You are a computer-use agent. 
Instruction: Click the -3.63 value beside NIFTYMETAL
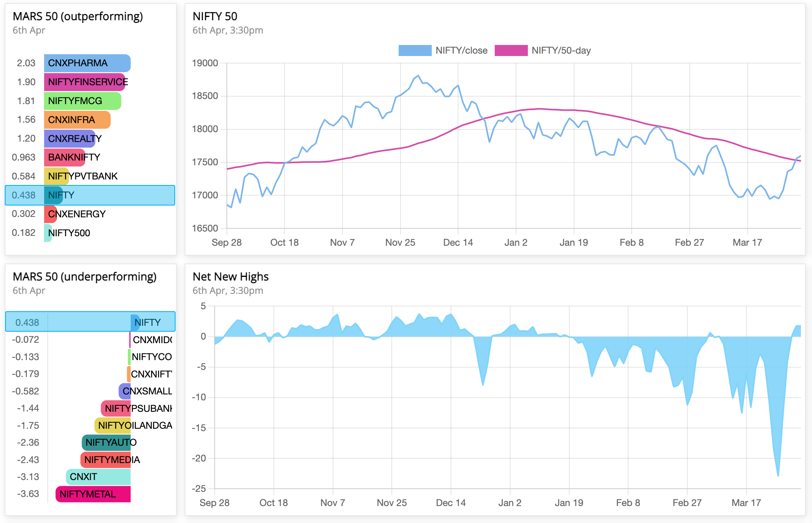[28, 494]
